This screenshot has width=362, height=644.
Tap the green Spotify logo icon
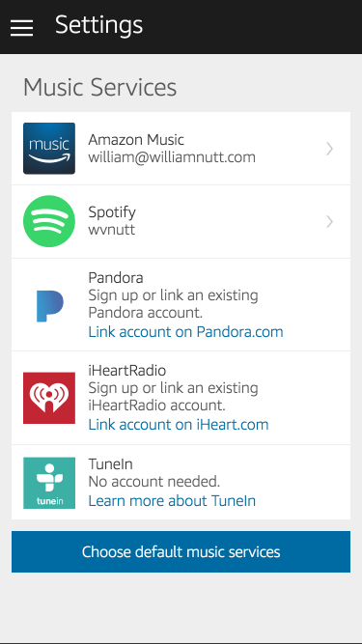point(49,221)
